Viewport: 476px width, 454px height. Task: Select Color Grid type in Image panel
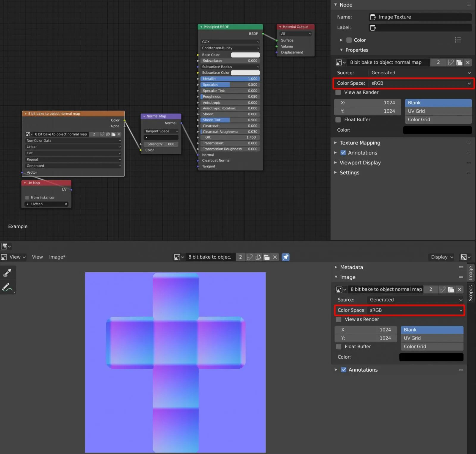tap(432, 347)
